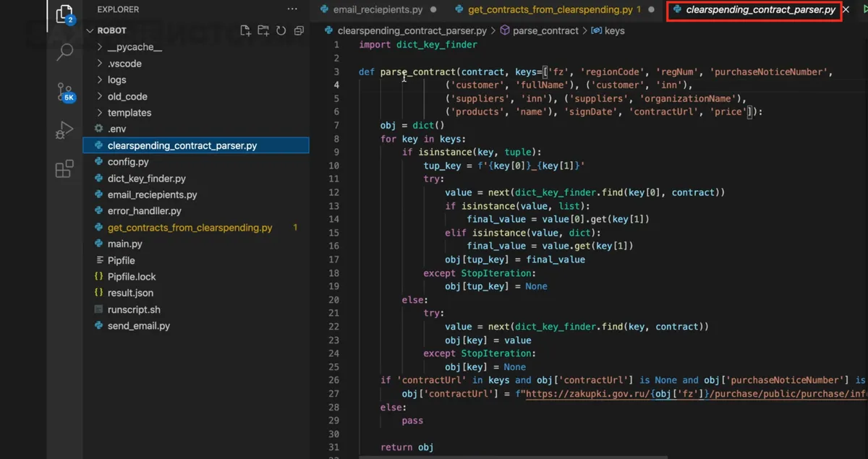This screenshot has height=459, width=868.
Task: Open main.py from the file tree
Action: (x=124, y=244)
